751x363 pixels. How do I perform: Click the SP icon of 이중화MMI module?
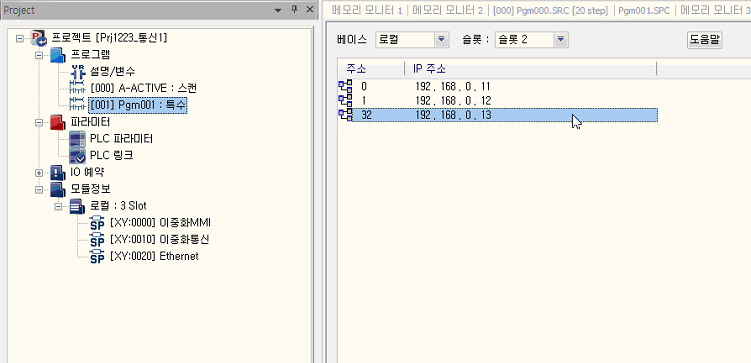tap(97, 223)
